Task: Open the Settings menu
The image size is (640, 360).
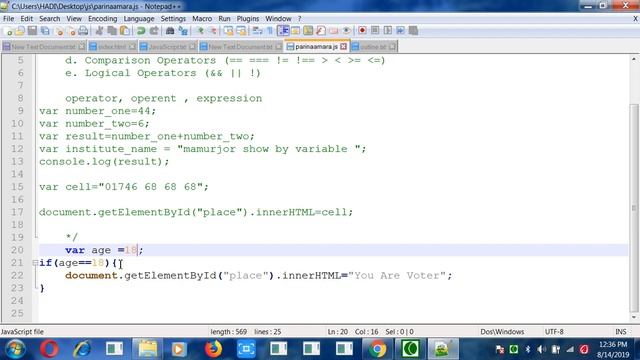Action: [x=173, y=19]
